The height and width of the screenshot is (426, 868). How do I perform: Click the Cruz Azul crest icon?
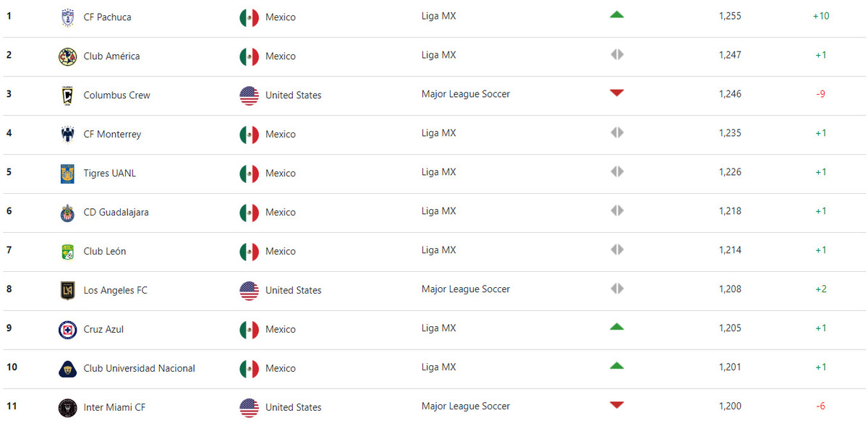click(67, 330)
